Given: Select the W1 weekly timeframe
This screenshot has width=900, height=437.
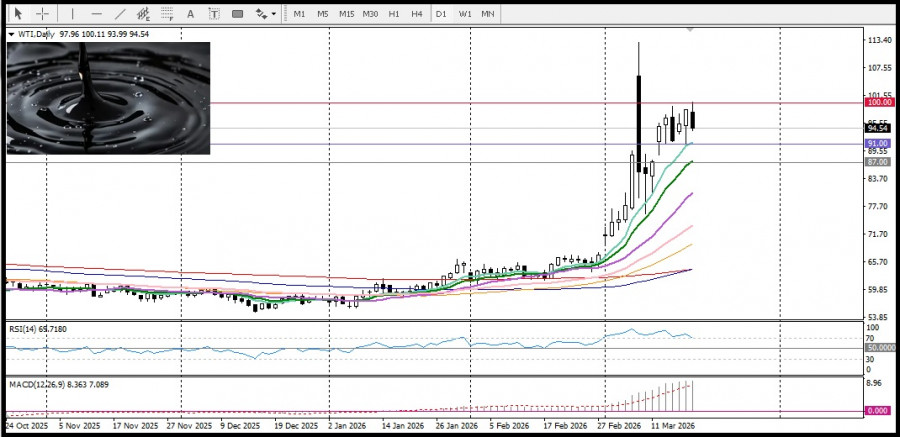Looking at the screenshot, I should tap(465, 14).
